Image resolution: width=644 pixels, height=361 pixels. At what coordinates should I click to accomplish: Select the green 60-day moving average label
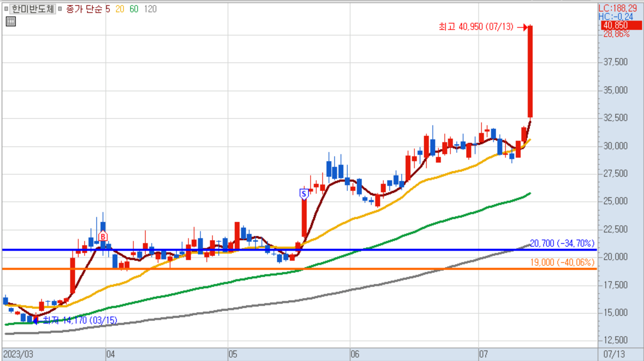pos(134,9)
